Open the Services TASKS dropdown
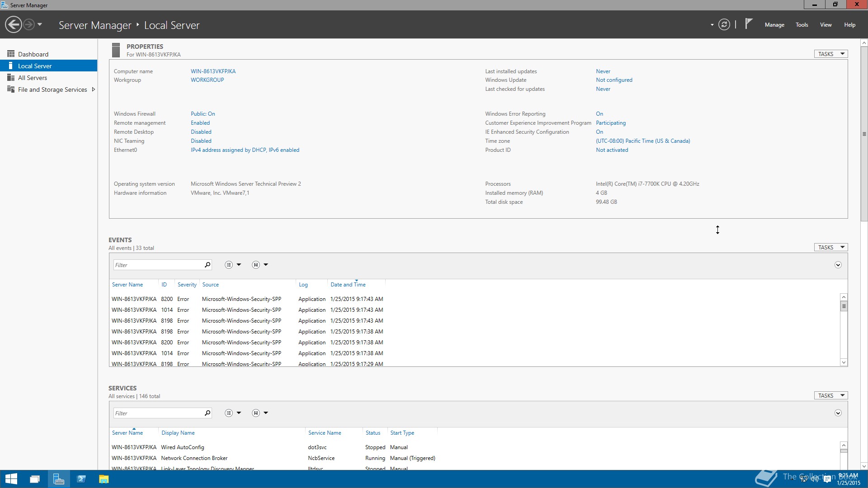The image size is (868, 488). point(831,395)
